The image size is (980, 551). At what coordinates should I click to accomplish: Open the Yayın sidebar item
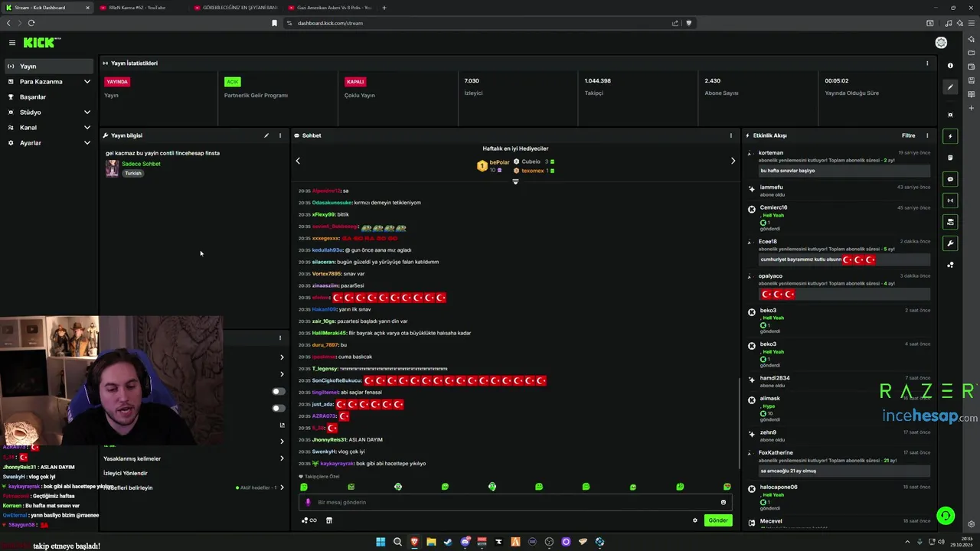pyautogui.click(x=50, y=67)
